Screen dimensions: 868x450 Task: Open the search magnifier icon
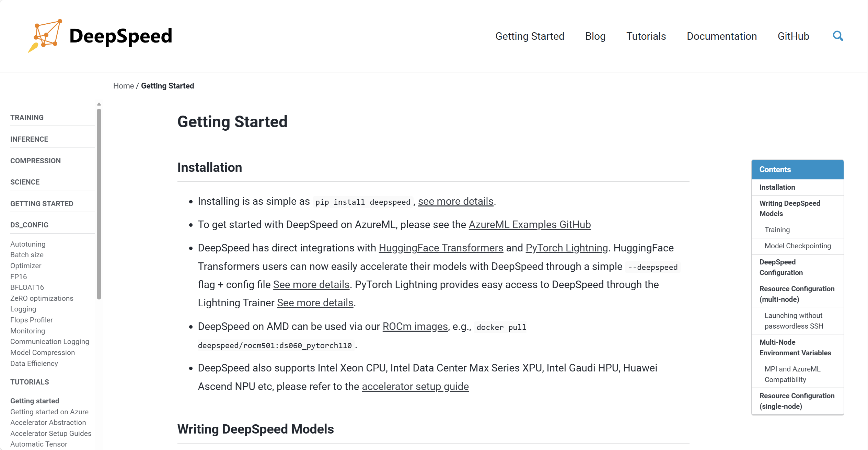[838, 36]
